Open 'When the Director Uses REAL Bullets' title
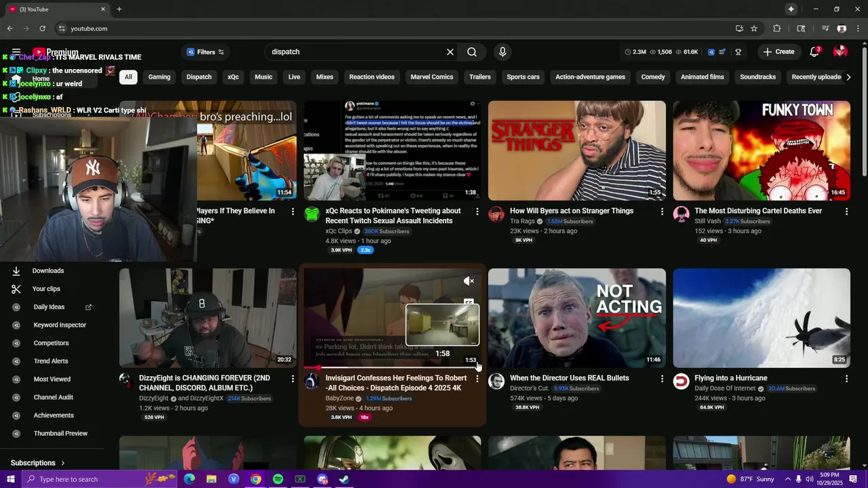 (570, 378)
